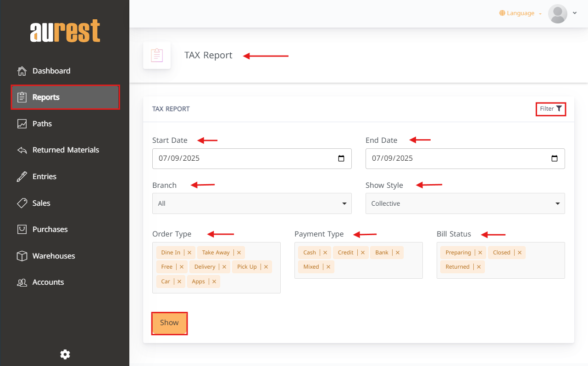This screenshot has width=588, height=366.
Task: Expand the Branch dropdown
Action: (x=252, y=203)
